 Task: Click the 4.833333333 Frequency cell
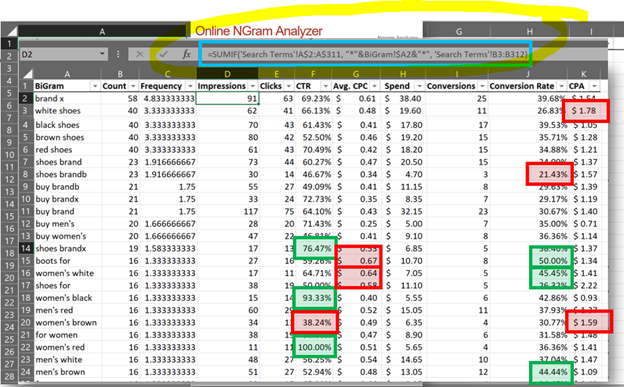click(x=168, y=98)
